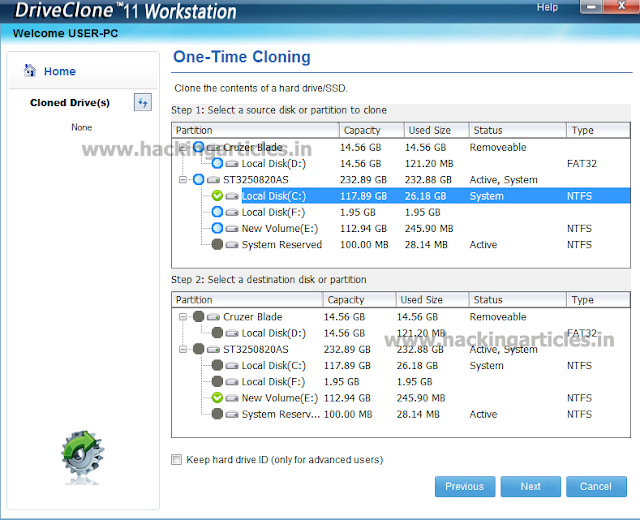The height and width of the screenshot is (520, 640).
Task: Click New Volume(E:) drive icon in destination list
Action: click(x=232, y=398)
